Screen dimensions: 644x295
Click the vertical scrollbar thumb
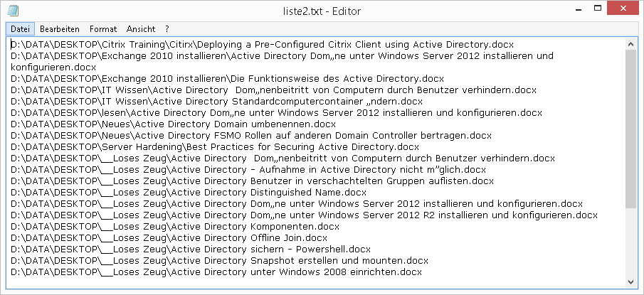point(631,128)
